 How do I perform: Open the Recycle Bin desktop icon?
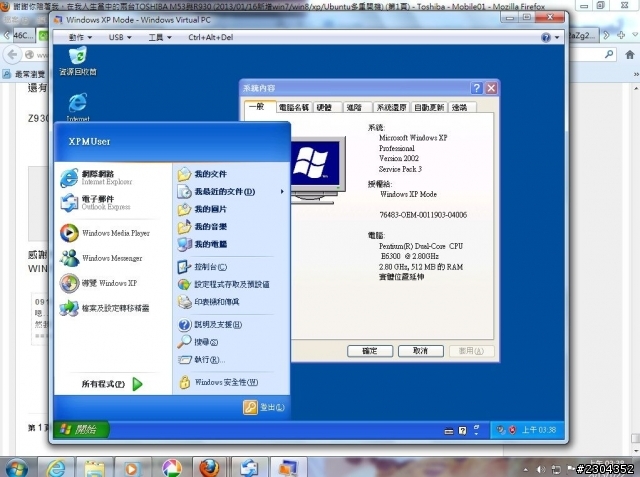pos(78,61)
